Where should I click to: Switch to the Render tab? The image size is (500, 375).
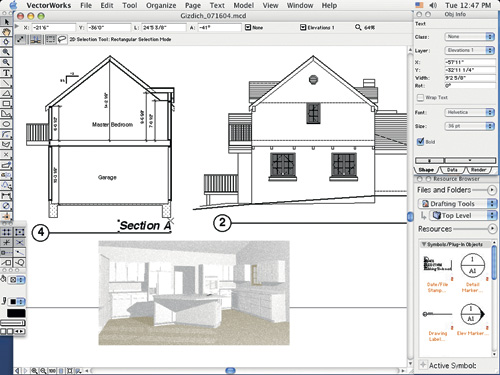click(478, 170)
